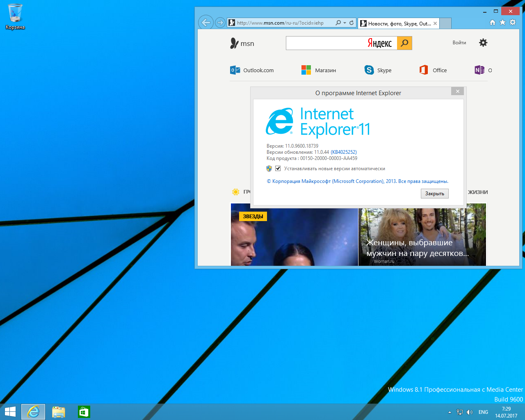Maximize the Internet Explorer window
The height and width of the screenshot is (420, 525).
coord(495,11)
